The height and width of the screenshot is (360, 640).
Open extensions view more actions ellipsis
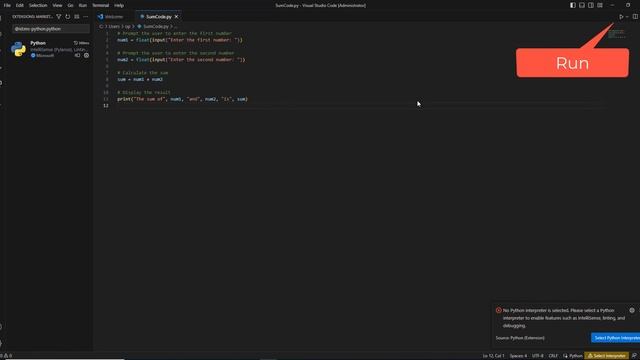(x=86, y=17)
